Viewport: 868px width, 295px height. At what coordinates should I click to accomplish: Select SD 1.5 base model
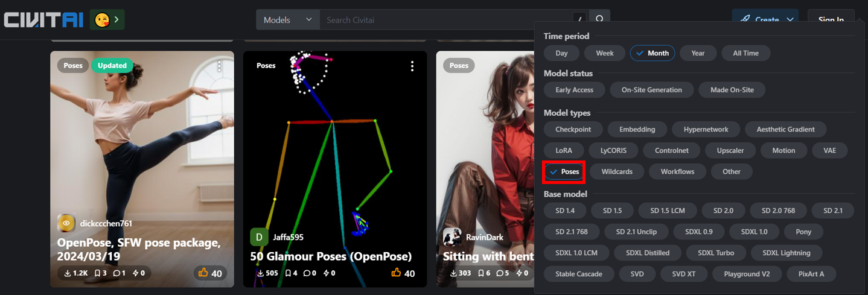tap(612, 211)
